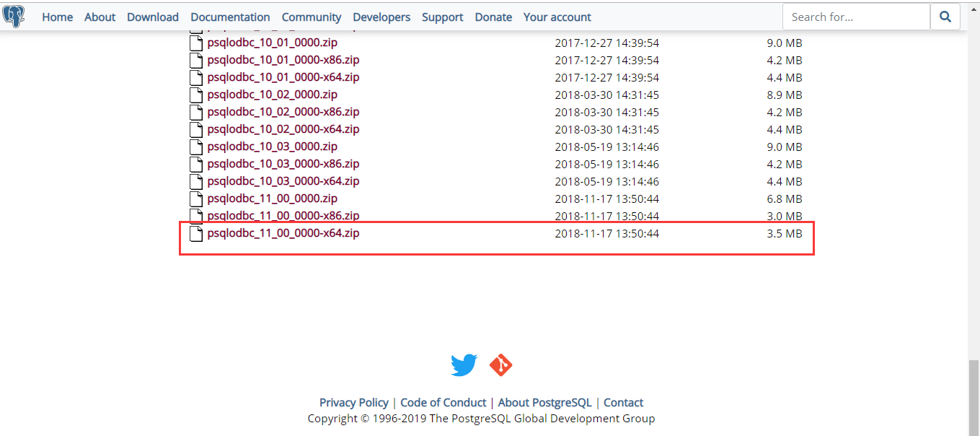
Task: Click file icon beside psqlodbc_10_02_0000-x64.zip
Action: 196,129
